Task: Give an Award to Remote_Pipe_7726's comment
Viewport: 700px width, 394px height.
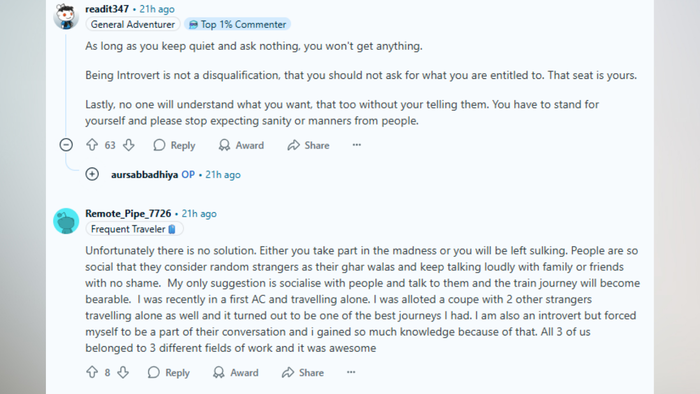Action: 236,372
